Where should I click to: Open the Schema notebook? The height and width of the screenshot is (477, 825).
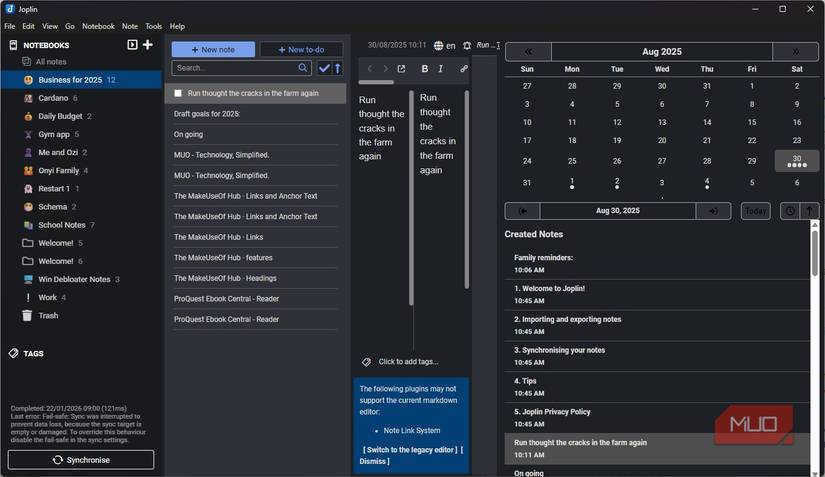pyautogui.click(x=53, y=207)
